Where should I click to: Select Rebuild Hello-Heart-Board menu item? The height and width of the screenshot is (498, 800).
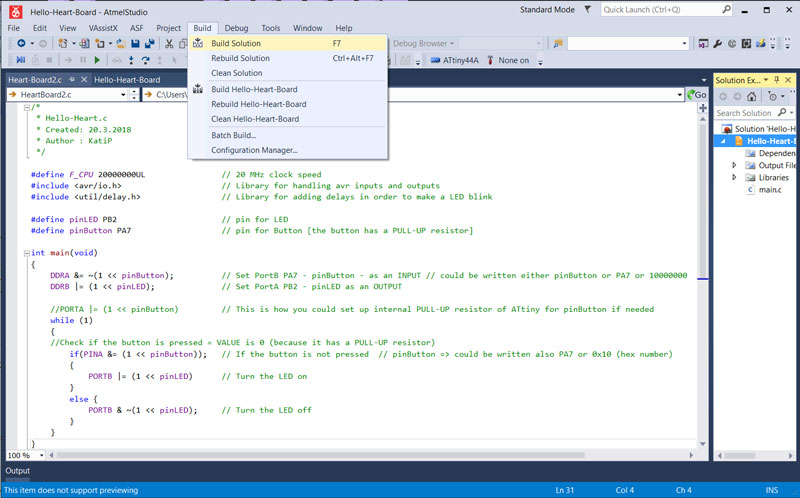pyautogui.click(x=287, y=104)
